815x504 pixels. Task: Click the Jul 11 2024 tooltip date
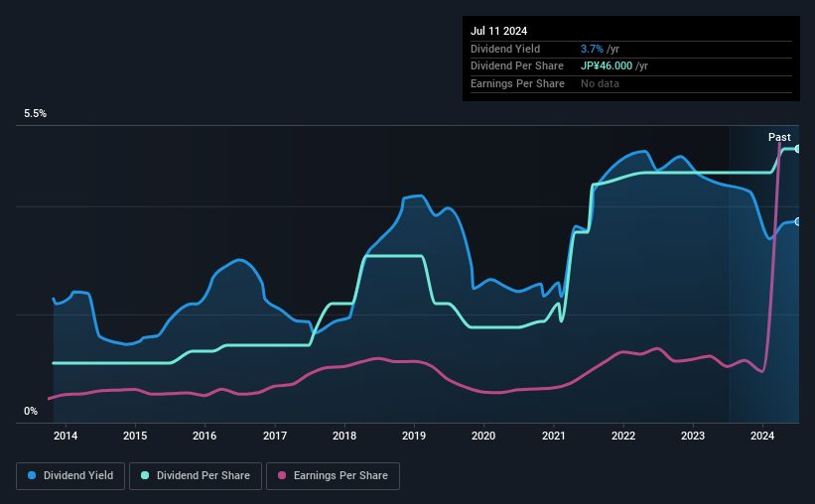tap(499, 31)
